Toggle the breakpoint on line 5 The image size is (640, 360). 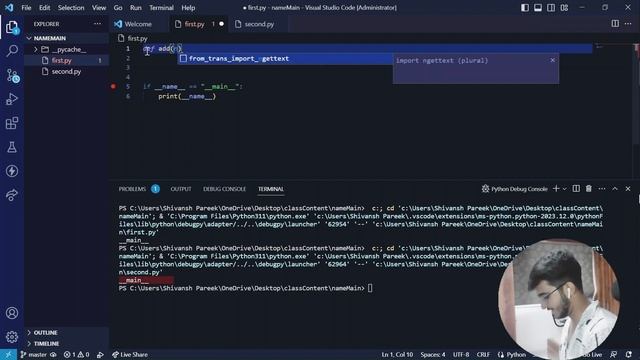[x=113, y=87]
